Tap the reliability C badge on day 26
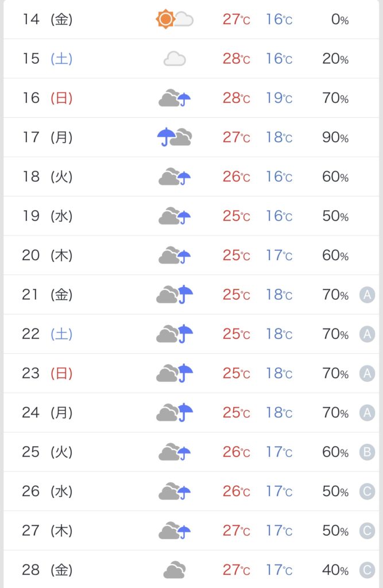The height and width of the screenshot is (588, 383). pyautogui.click(x=367, y=492)
